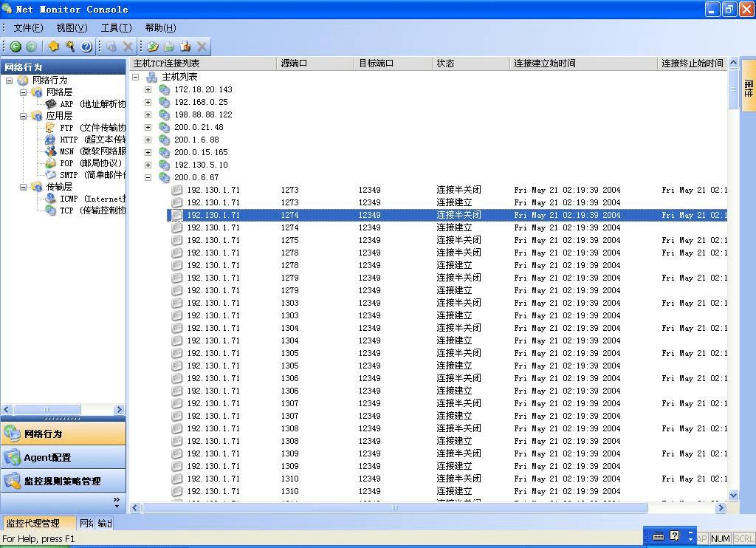Viewport: 756px width, 548px height.
Task: Expand the 172.18.20.143 host node
Action: pyautogui.click(x=148, y=89)
